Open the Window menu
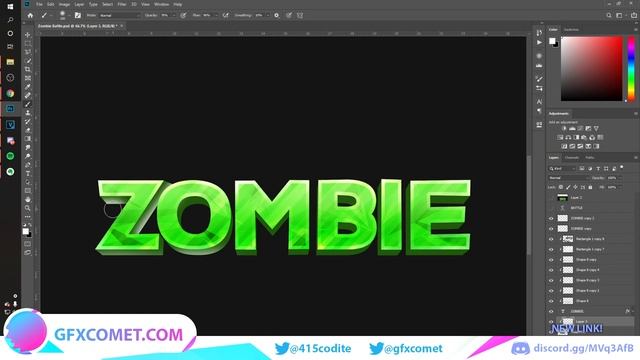 (x=161, y=4)
